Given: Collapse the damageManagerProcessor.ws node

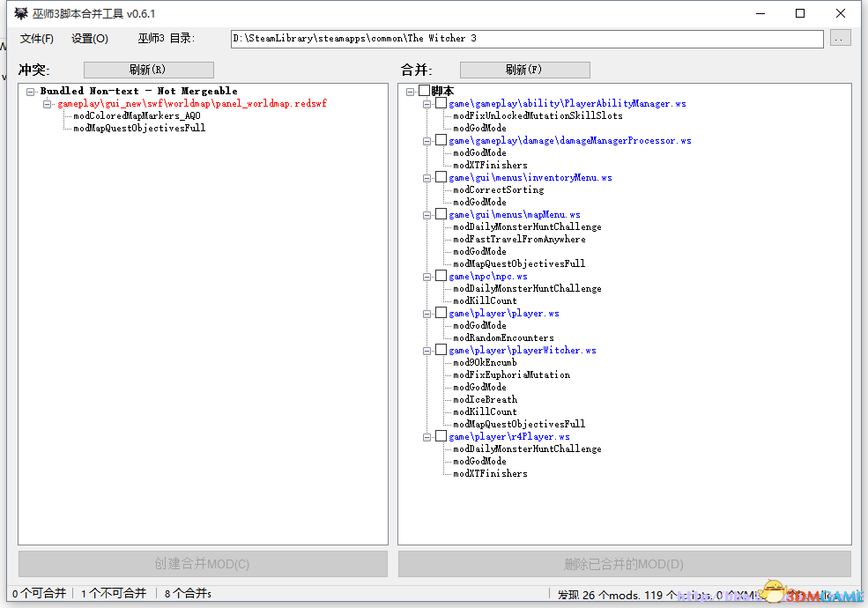Looking at the screenshot, I should pos(427,141).
